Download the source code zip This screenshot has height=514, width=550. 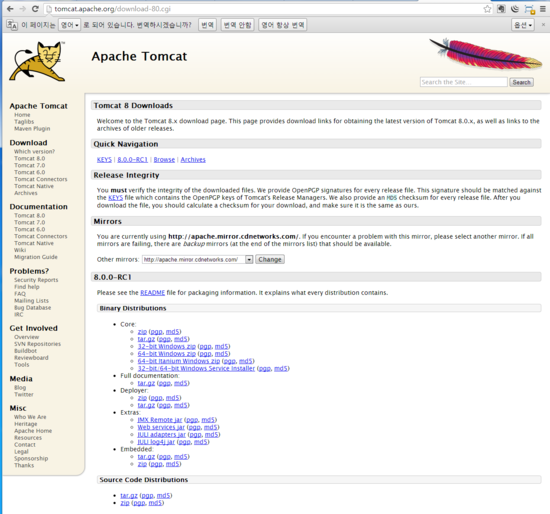pos(125,503)
